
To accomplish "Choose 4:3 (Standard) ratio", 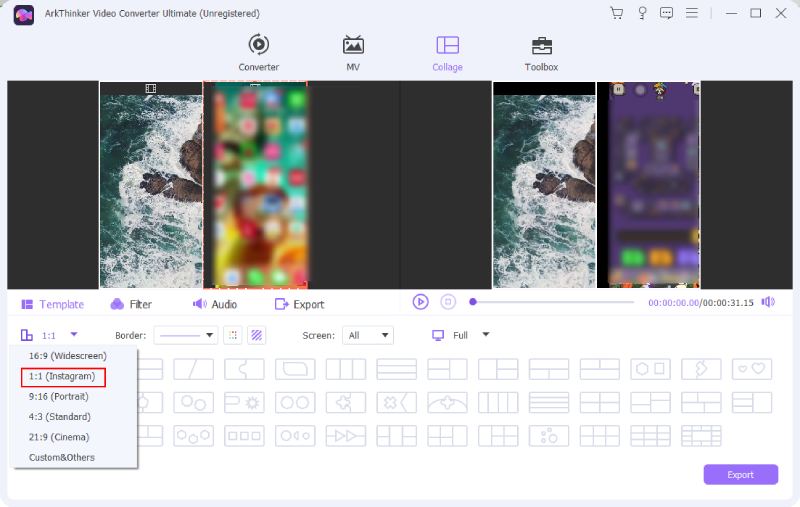I will click(x=60, y=417).
